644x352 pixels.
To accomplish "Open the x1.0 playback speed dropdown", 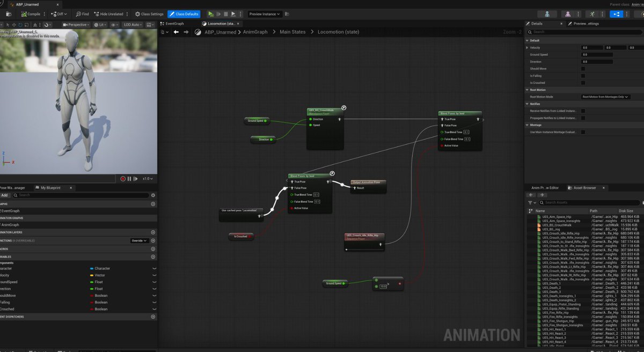I will [148, 178].
